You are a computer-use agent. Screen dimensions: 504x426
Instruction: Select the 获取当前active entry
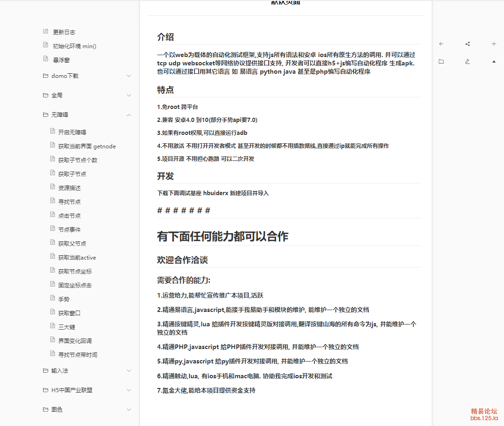click(x=77, y=257)
